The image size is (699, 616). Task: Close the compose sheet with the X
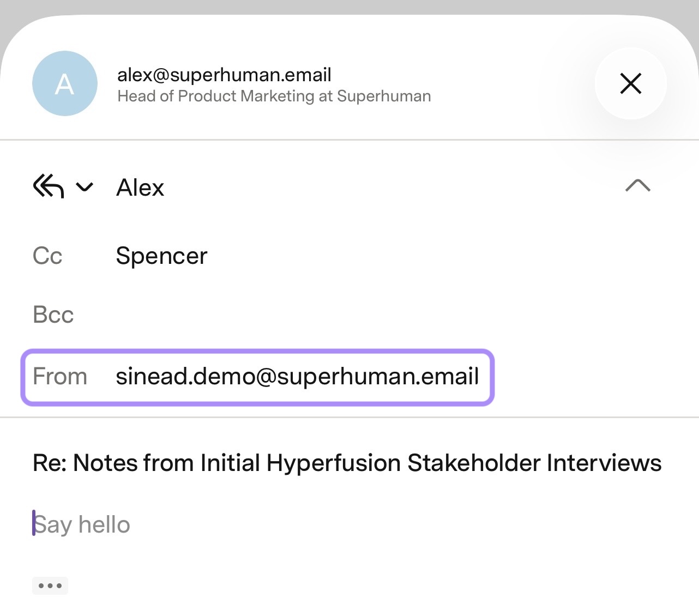(x=631, y=83)
